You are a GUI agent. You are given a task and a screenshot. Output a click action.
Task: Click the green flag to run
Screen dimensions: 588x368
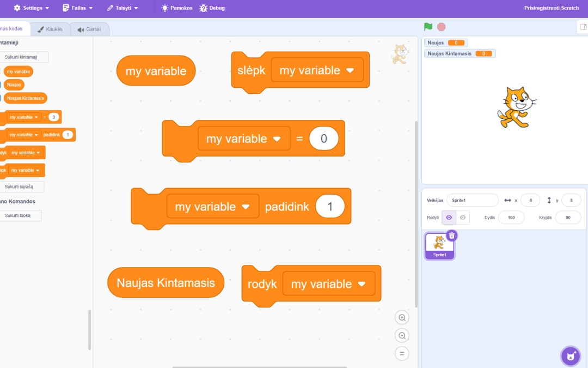tap(428, 27)
